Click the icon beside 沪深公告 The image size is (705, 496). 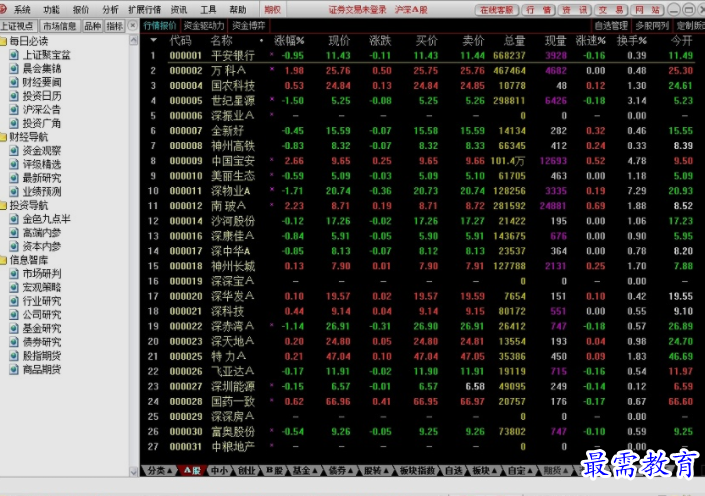tap(14, 109)
